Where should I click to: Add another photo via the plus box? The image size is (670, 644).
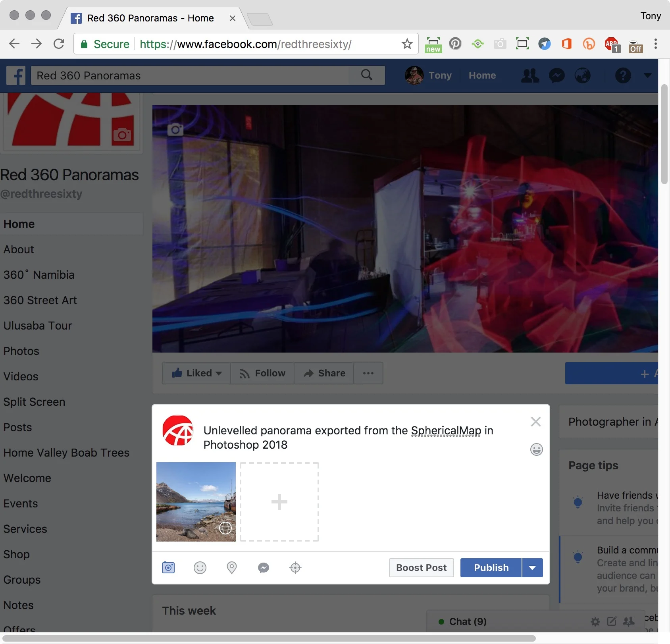279,502
